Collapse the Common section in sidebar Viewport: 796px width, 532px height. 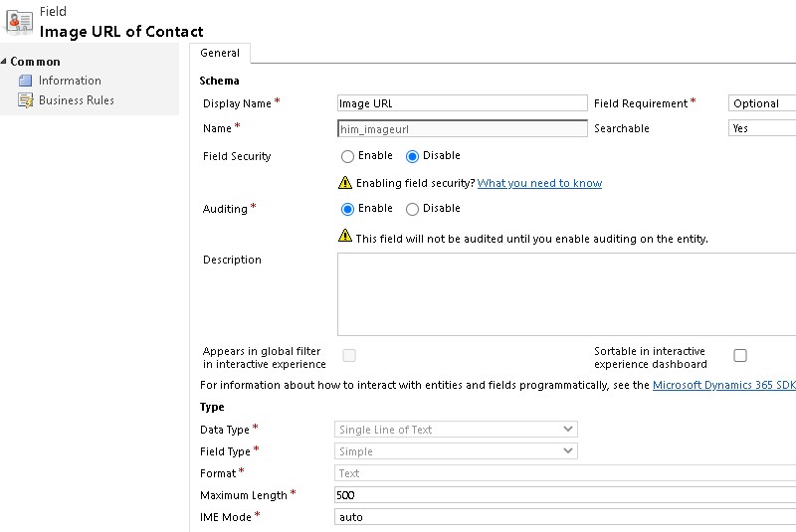tap(4, 62)
